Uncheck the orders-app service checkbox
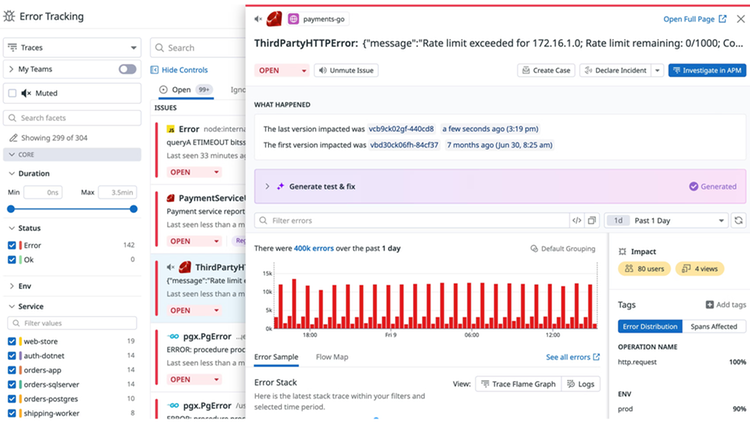The width and height of the screenshot is (750, 424). pos(12,370)
